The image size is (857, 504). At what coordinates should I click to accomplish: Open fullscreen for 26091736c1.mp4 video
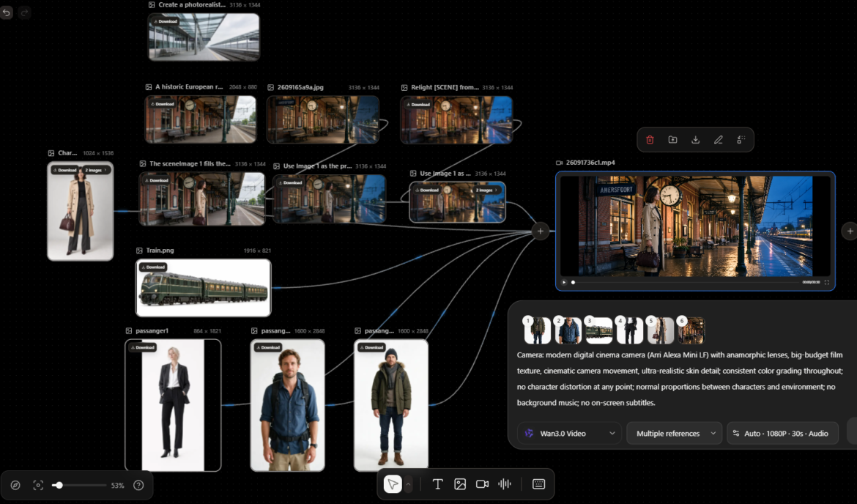[826, 282]
